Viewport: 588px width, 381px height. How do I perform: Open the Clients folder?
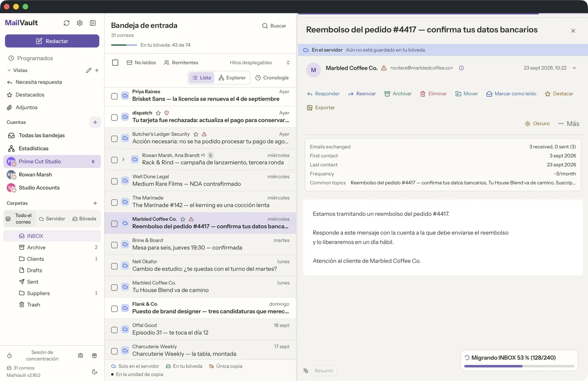click(x=52, y=259)
